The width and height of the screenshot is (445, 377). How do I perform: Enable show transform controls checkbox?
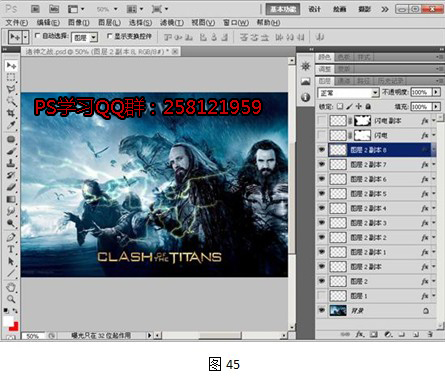pos(109,36)
